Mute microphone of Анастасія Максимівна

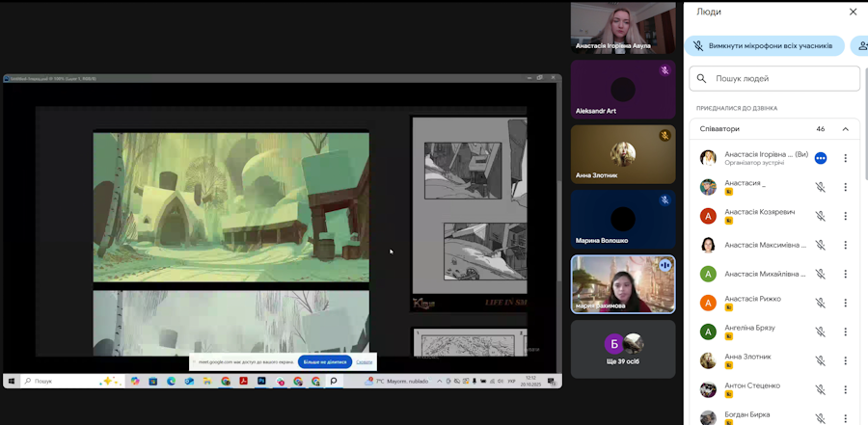coord(821,245)
